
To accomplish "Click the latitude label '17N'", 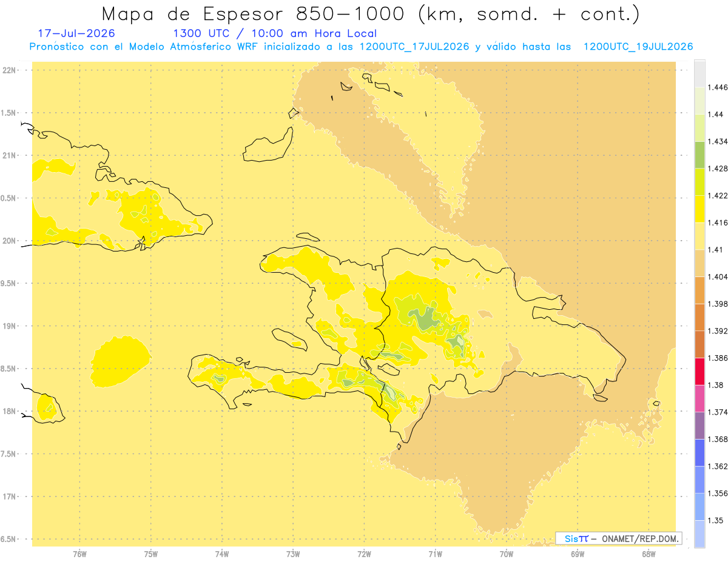I will pyautogui.click(x=9, y=497).
